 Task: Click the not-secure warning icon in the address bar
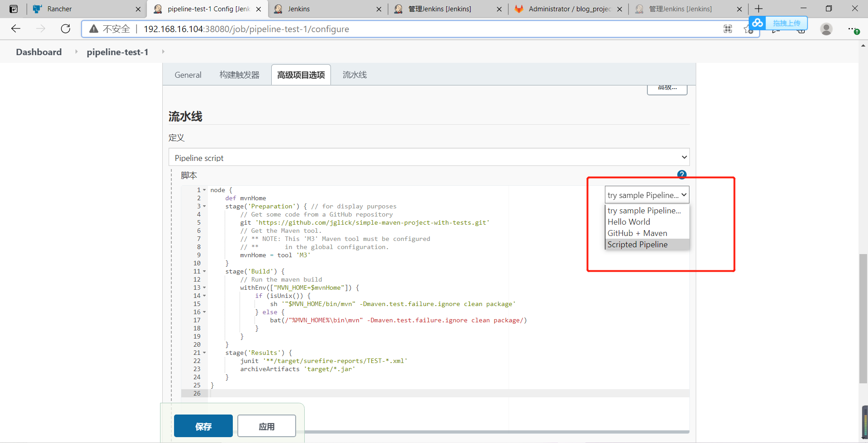click(94, 29)
